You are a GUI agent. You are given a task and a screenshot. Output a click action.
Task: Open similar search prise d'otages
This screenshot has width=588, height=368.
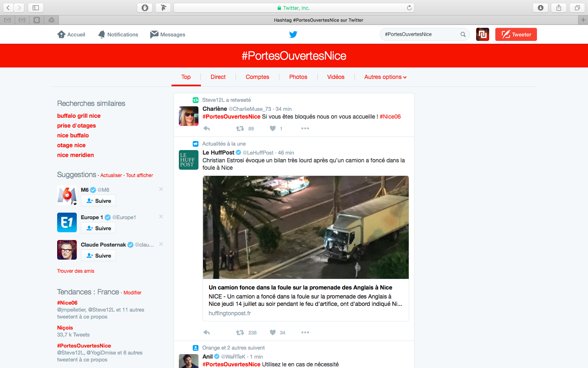[76, 126]
